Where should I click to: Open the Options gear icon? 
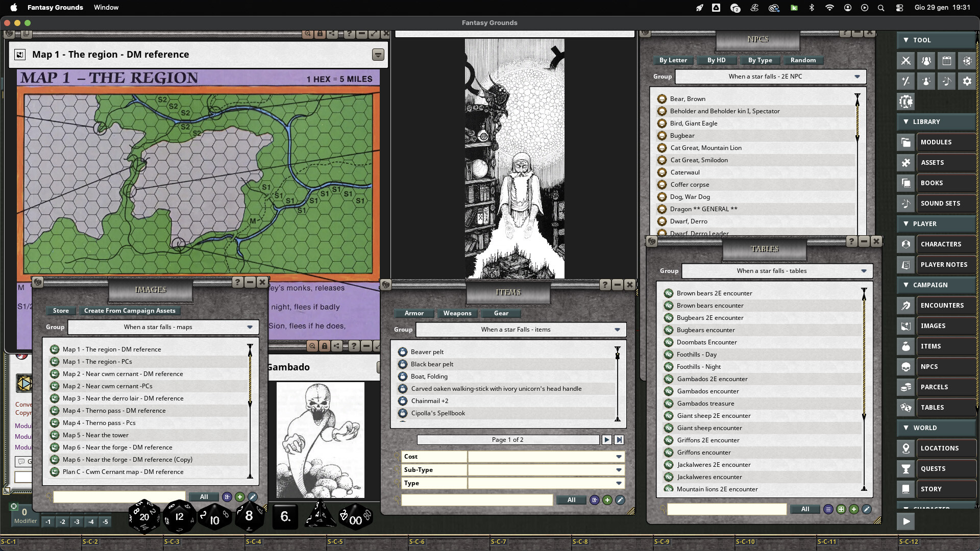(967, 81)
